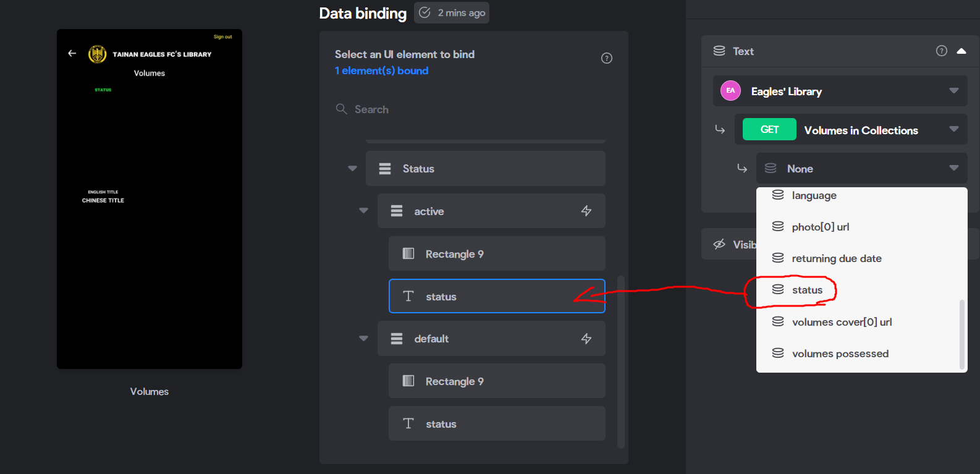The height and width of the screenshot is (474, 980).
Task: Select the active tree row
Action: point(491,211)
